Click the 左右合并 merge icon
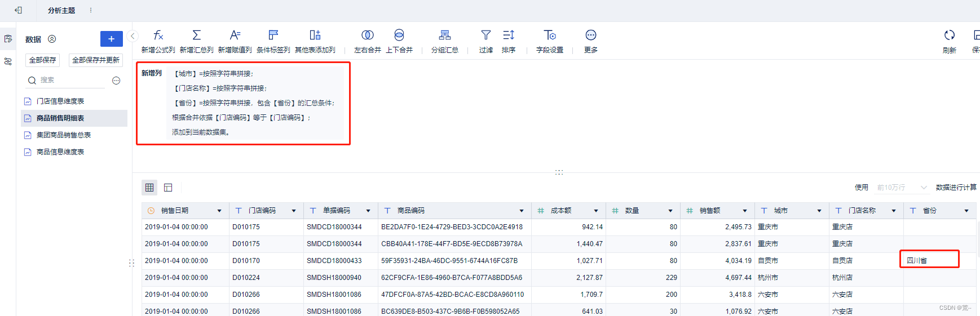 click(x=368, y=35)
